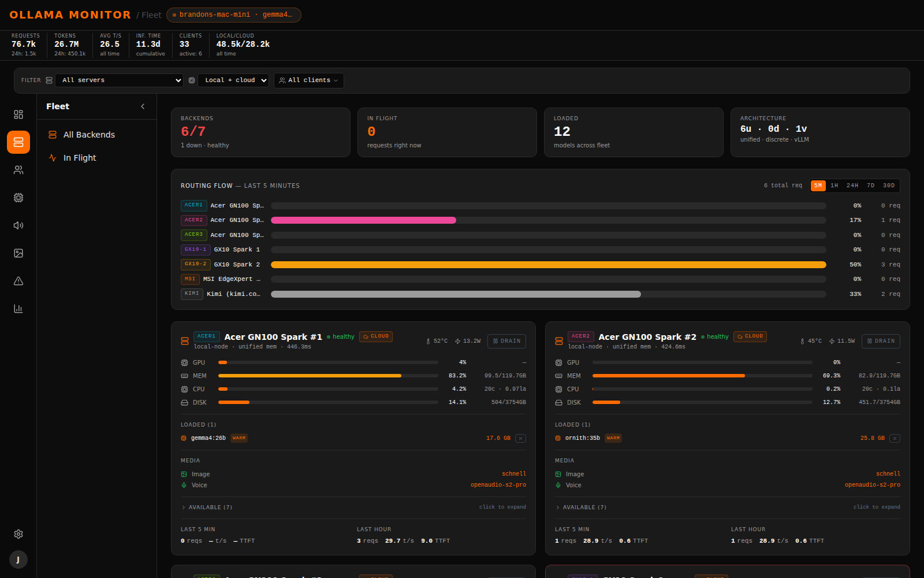Click the MEM usage bar on Spark #1

(x=328, y=376)
